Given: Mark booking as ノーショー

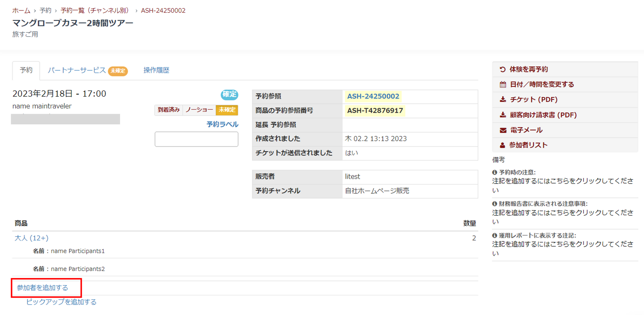Looking at the screenshot, I should tap(199, 110).
